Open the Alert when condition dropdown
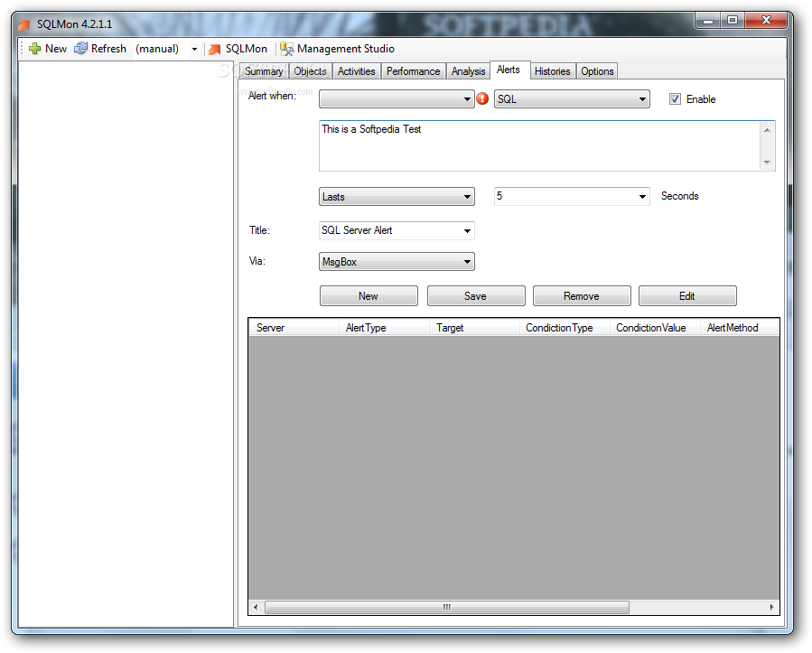 [x=397, y=99]
